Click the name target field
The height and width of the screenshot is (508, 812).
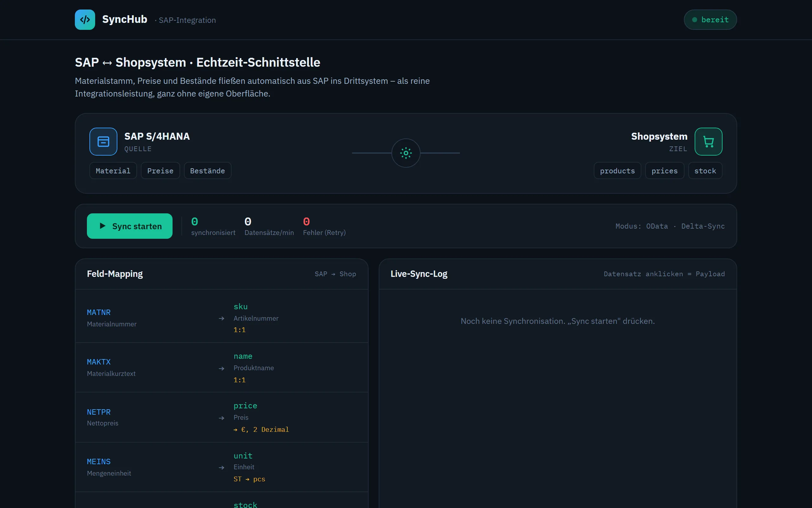coord(243,356)
